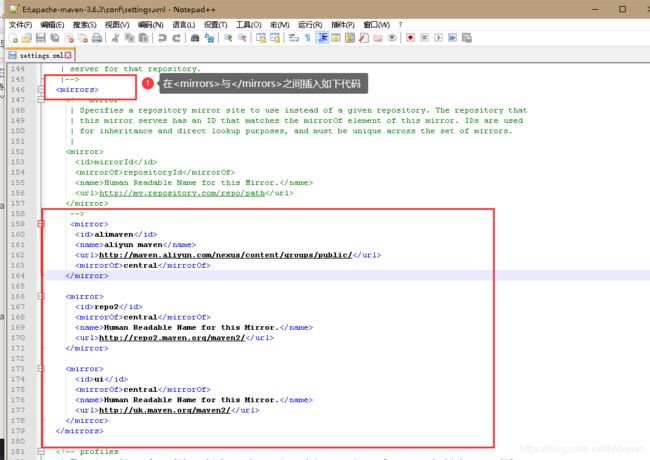Click the my.repository.com/repo/path URL link
Image resolution: width=650 pixels, height=460 pixels.
point(182,193)
